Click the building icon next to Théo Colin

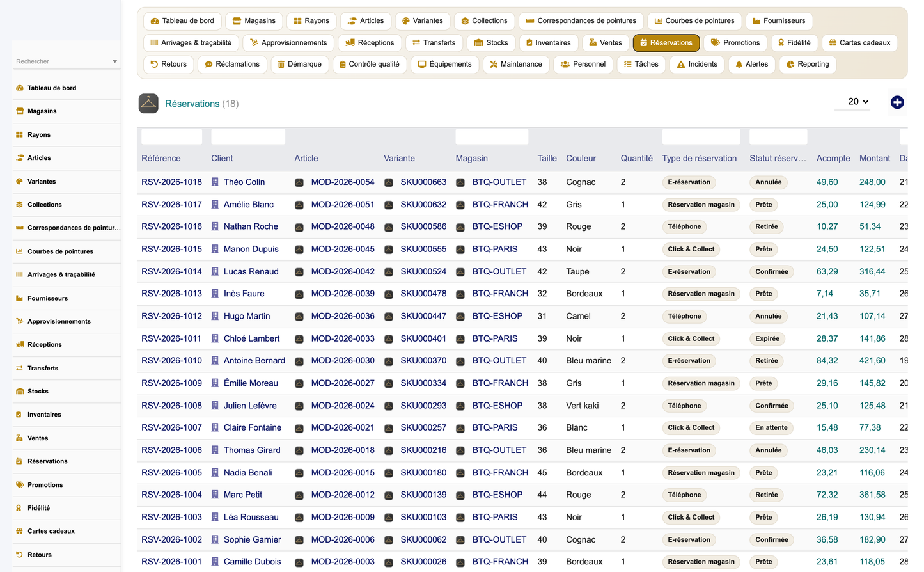[x=215, y=182]
